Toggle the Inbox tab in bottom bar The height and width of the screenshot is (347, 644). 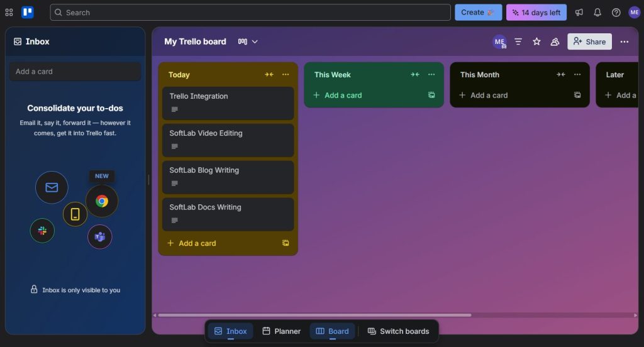pyautogui.click(x=230, y=331)
